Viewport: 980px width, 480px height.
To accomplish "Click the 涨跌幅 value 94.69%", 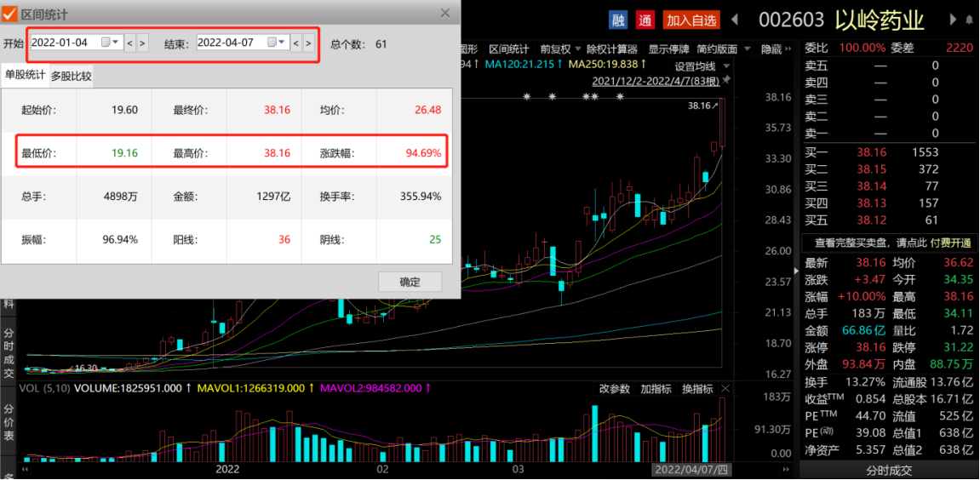I will (425, 152).
